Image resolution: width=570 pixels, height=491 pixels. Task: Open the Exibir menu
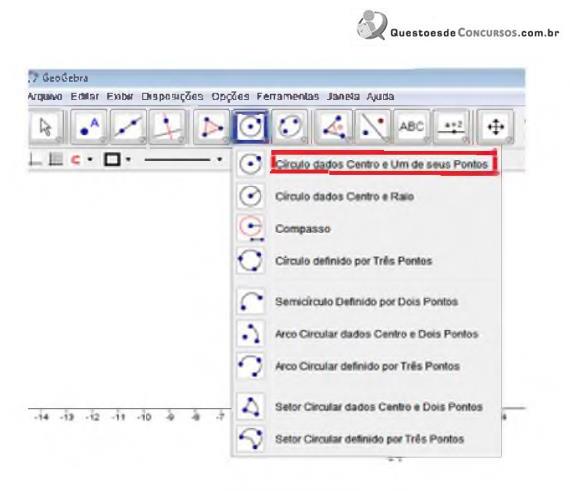coord(120,96)
